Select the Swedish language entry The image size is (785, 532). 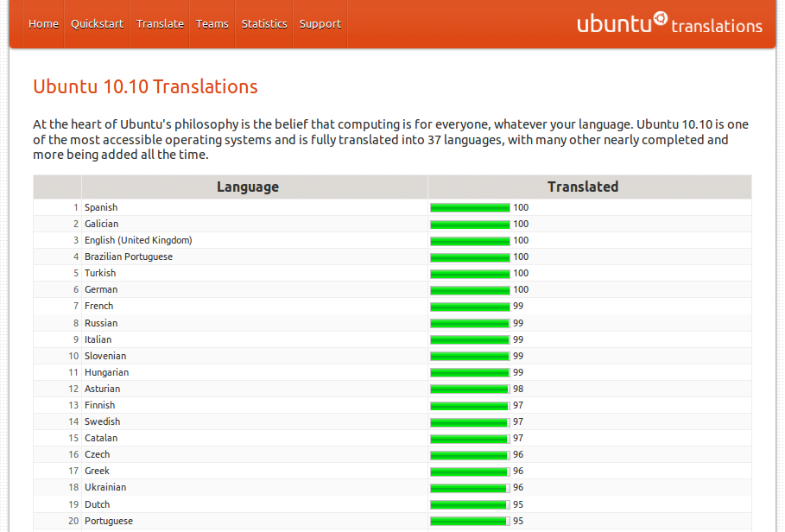(102, 421)
